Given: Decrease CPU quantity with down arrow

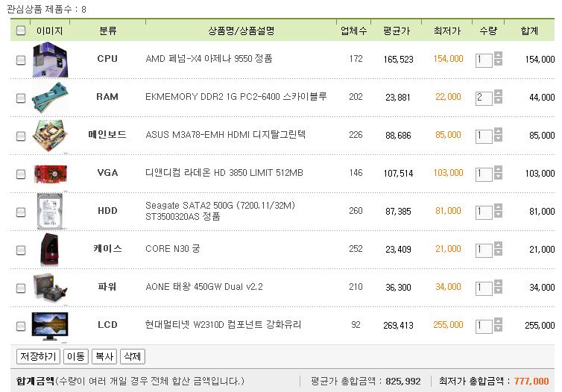Looking at the screenshot, I should [x=499, y=63].
